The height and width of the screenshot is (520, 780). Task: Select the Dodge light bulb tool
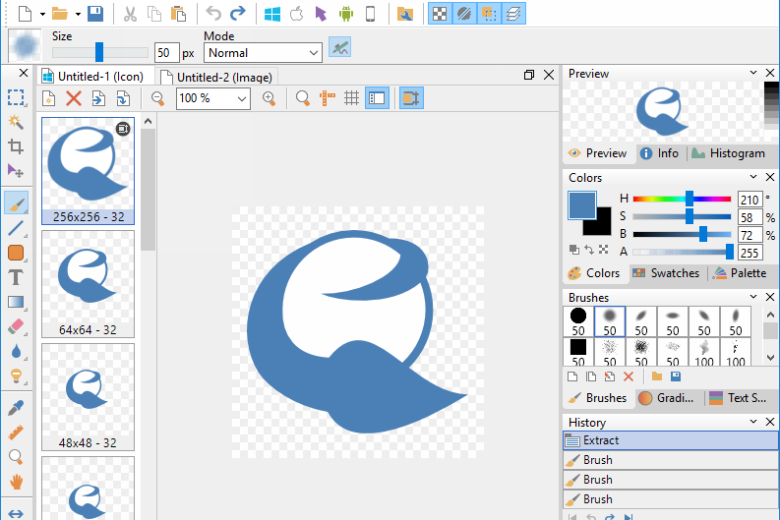point(16,376)
